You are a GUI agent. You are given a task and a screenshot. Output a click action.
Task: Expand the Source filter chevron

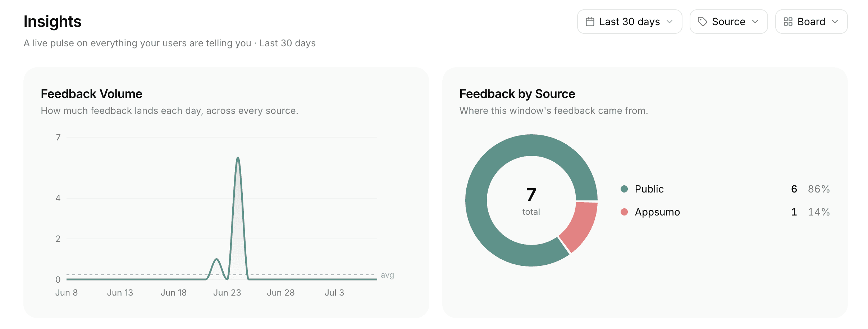755,22
